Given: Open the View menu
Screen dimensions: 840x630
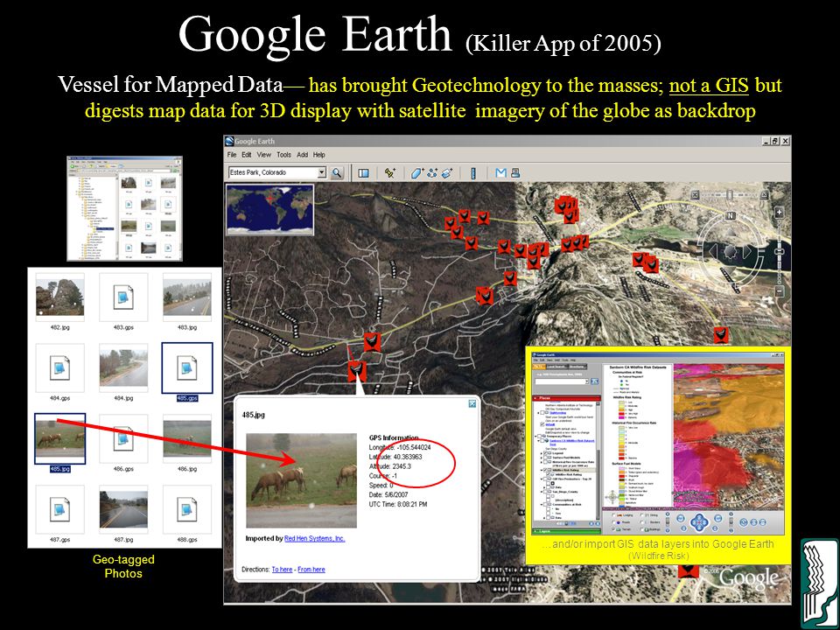Looking at the screenshot, I should coord(264,155).
